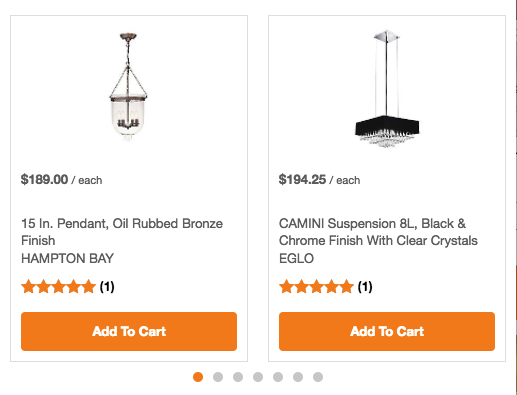Go to the fourth carousel page dot
The height and width of the screenshot is (395, 517).
[x=258, y=377]
